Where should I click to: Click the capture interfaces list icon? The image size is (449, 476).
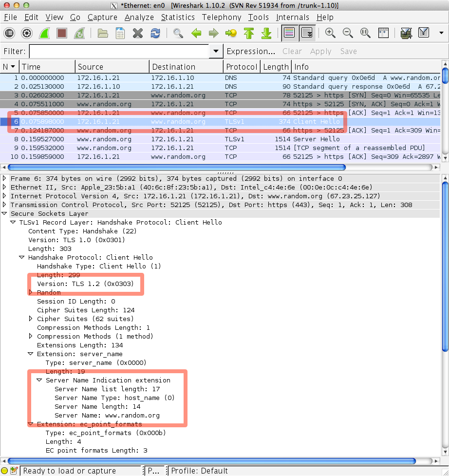(x=9, y=33)
